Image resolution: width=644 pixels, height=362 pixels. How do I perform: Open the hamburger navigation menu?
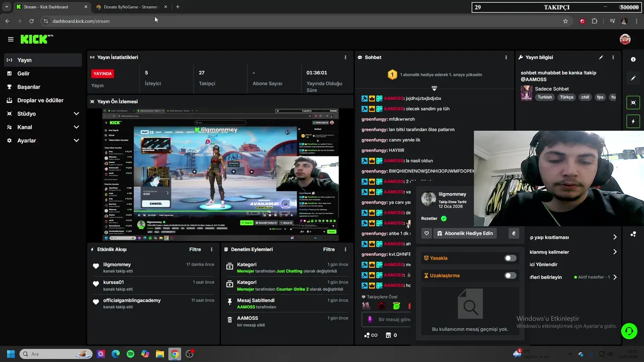coord(11,39)
